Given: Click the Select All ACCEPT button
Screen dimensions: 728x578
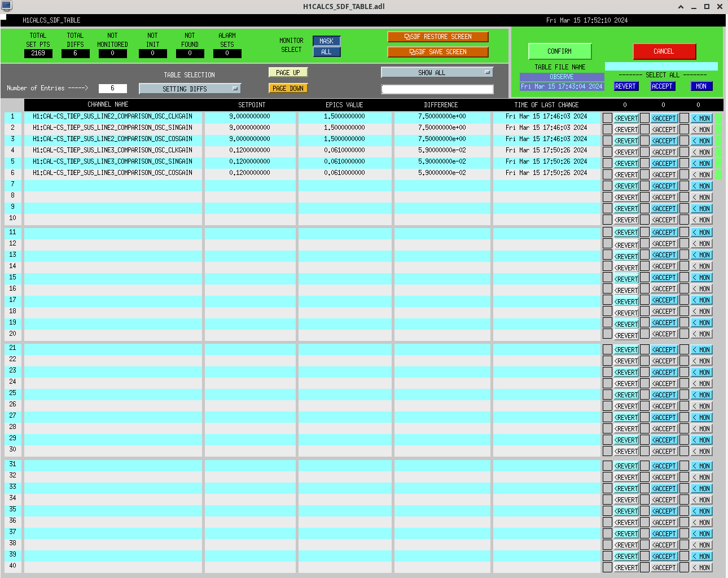Looking at the screenshot, I should (663, 86).
